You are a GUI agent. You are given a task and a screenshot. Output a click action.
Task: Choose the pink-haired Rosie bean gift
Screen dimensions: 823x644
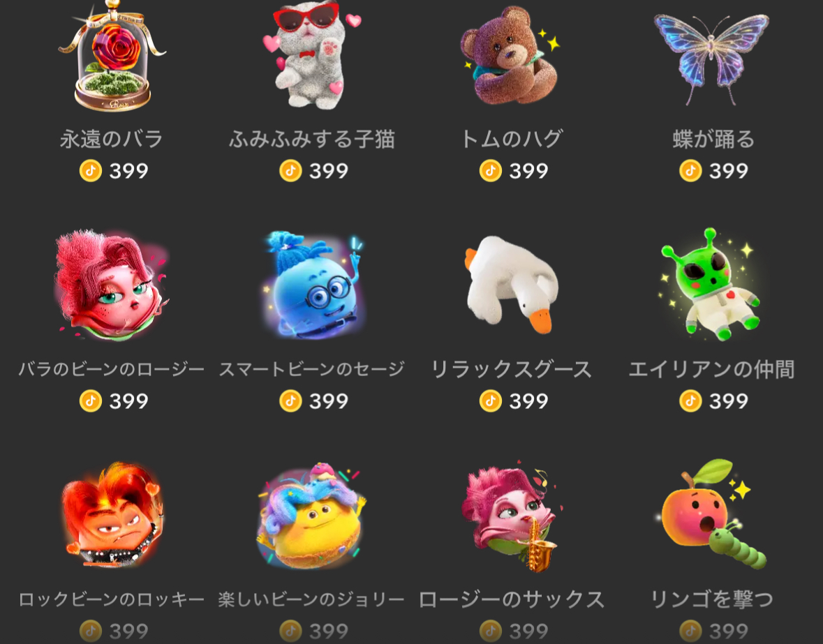[111, 285]
